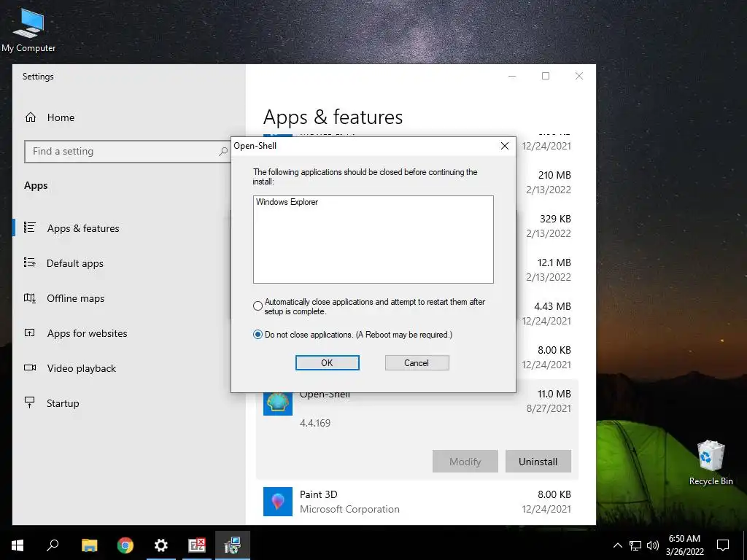Open Video playback section

(81, 368)
